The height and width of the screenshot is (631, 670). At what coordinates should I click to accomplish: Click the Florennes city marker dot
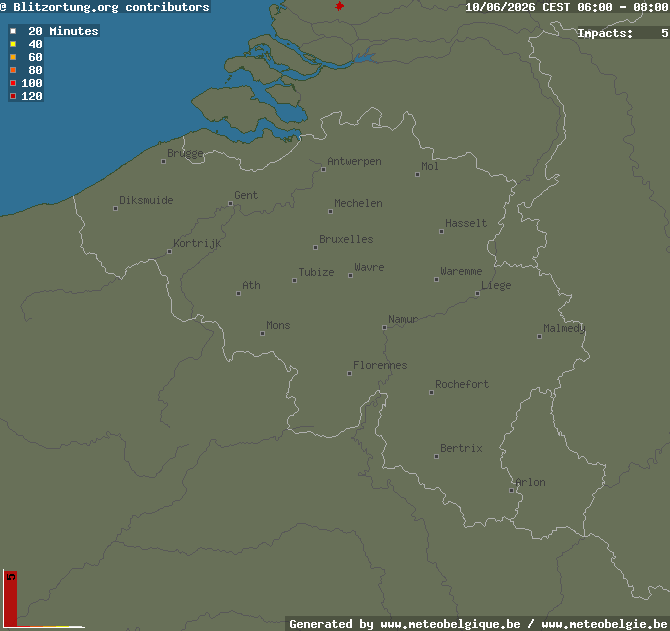(350, 374)
